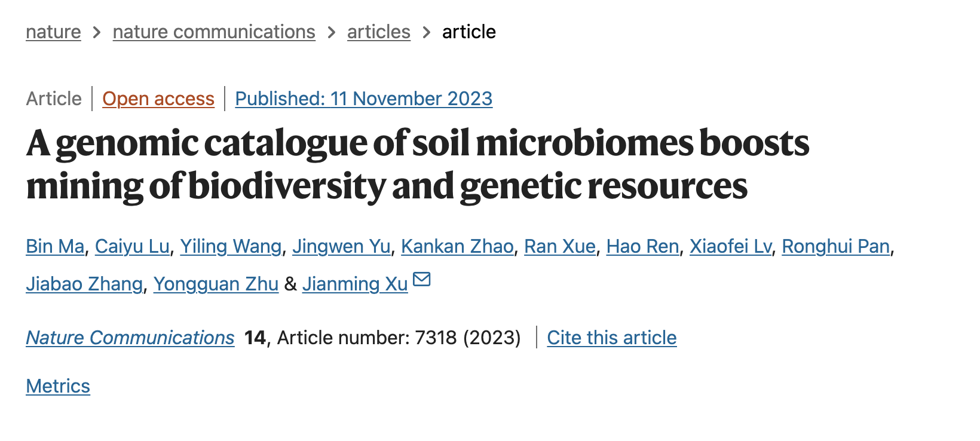Click author Xiaofei Lv
980x441 pixels.
[730, 246]
